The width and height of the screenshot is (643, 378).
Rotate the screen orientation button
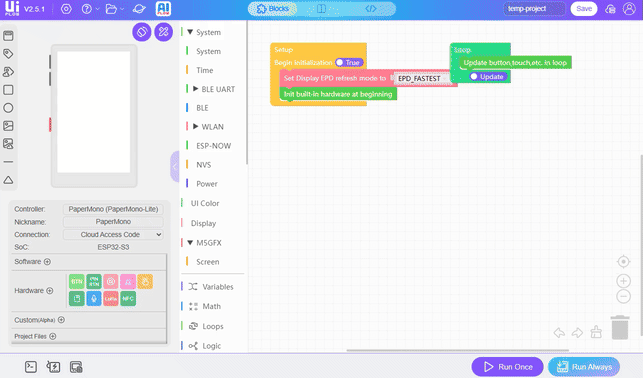142,32
